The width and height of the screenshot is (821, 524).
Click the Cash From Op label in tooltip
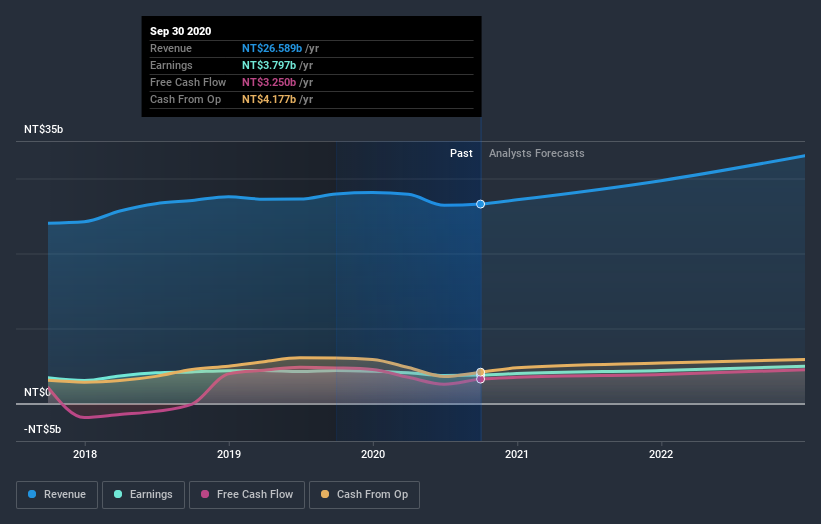[185, 99]
